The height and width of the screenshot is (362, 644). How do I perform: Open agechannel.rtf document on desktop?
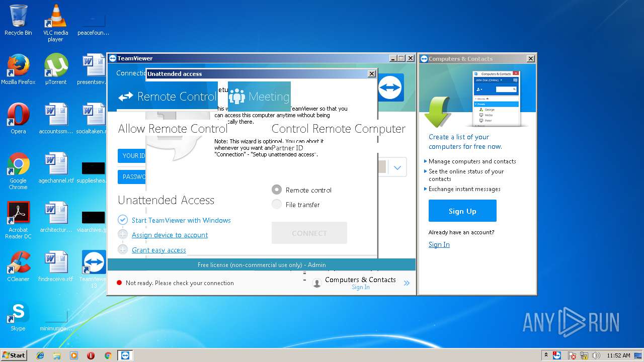click(56, 168)
